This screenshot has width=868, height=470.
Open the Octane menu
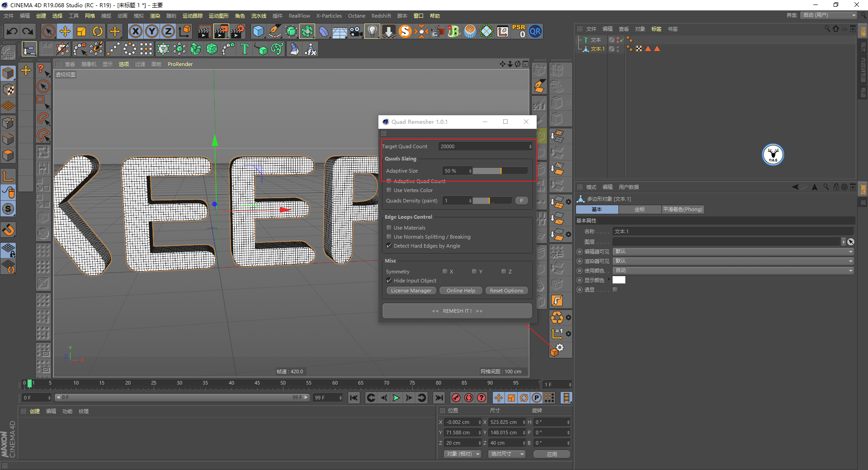(357, 16)
